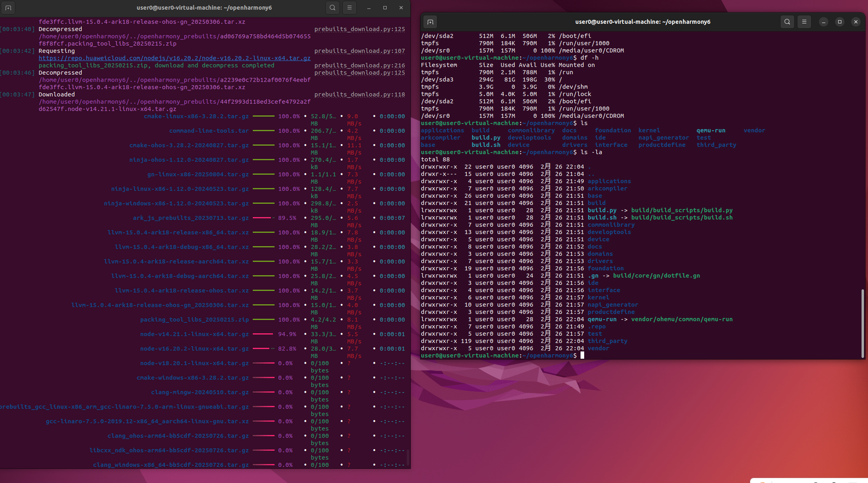Screen dimensions: 868x483
Task: Maximize the ls-output terminal window
Action: 840,22
